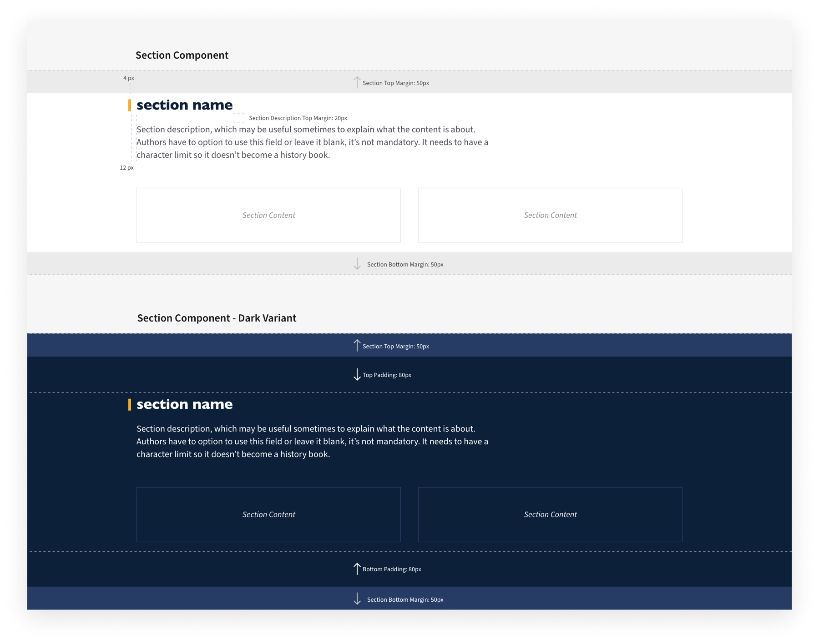The height and width of the screenshot is (644, 819).
Task: Click the orange accent bar by light section name
Action: click(130, 106)
